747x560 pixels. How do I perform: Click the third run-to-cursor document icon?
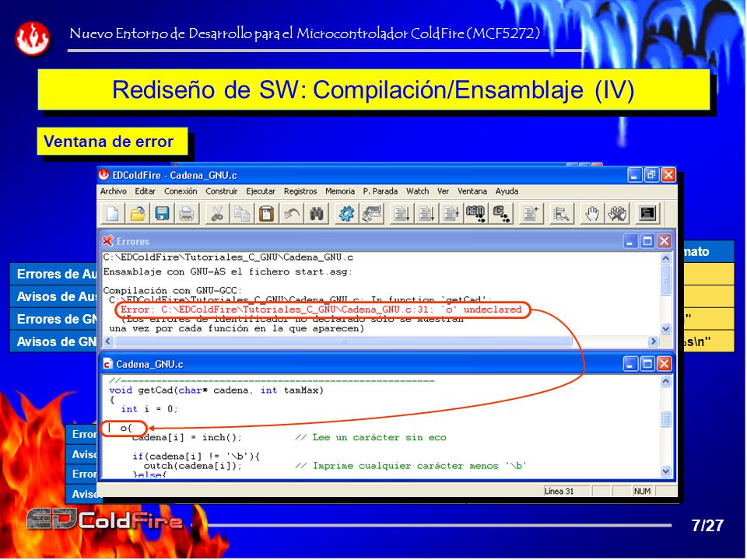pyautogui.click(x=451, y=213)
